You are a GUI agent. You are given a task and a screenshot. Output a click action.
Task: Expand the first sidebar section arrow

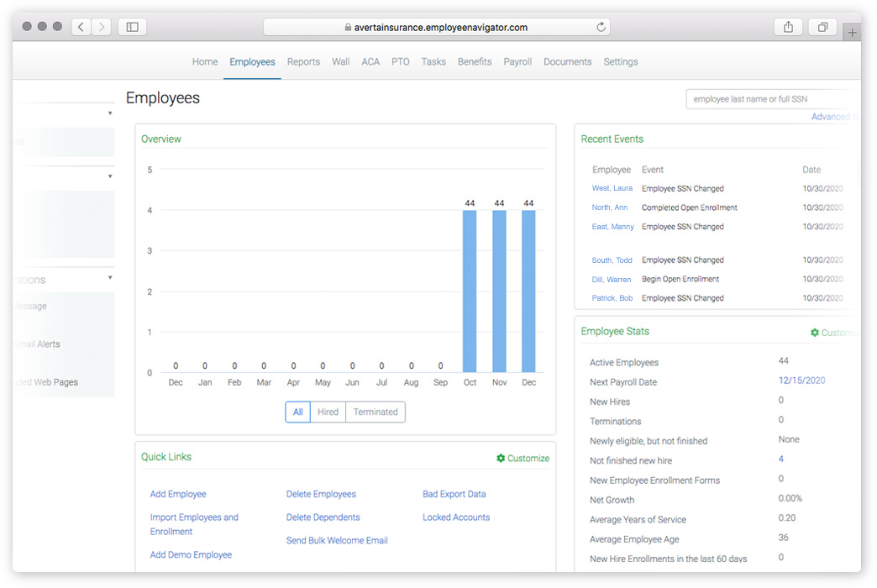110,113
